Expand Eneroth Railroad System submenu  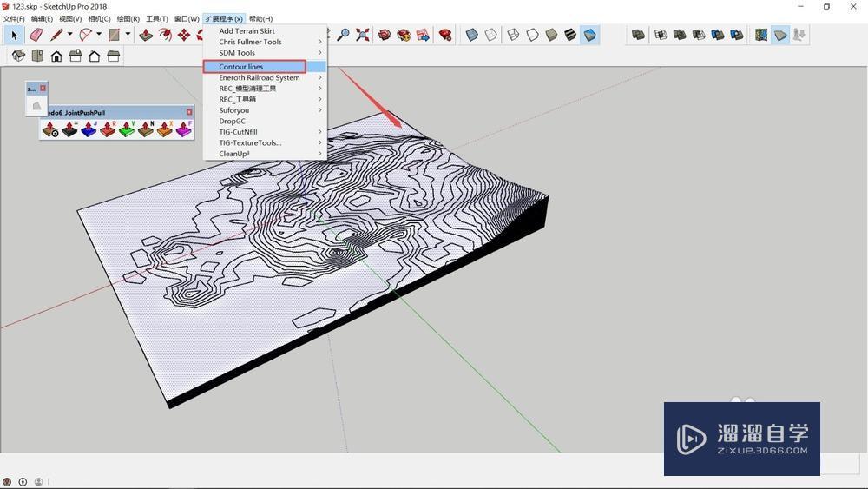tap(265, 77)
